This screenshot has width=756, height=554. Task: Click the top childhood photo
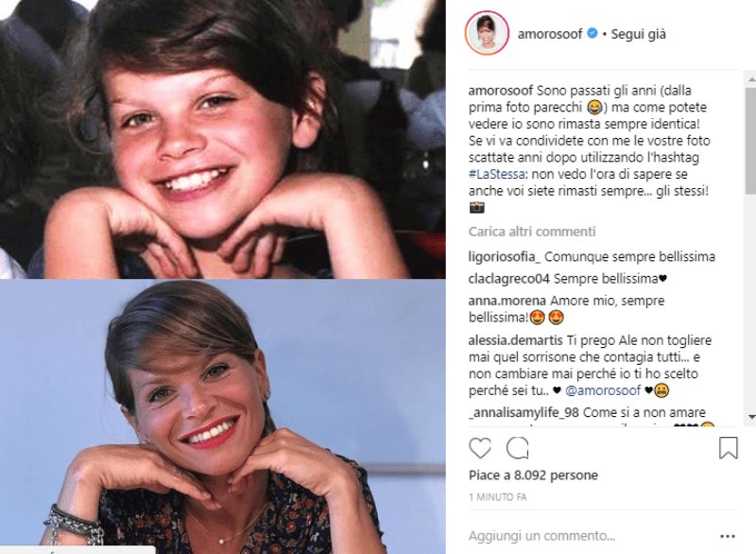pos(222,139)
